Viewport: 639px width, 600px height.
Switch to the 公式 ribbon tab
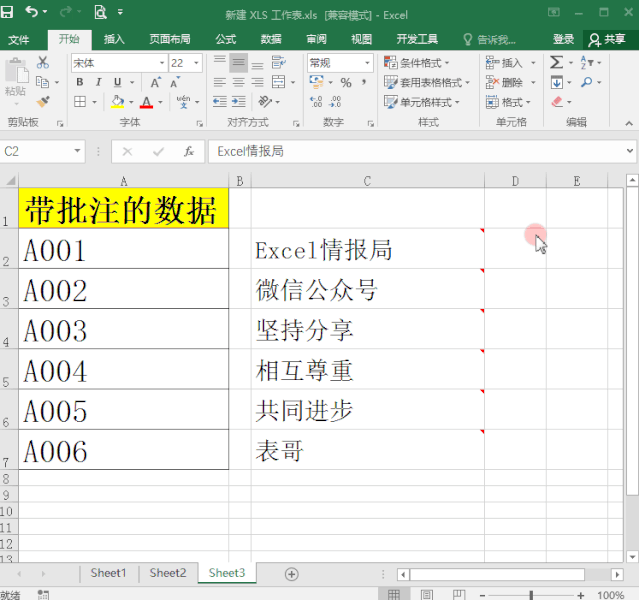point(225,39)
